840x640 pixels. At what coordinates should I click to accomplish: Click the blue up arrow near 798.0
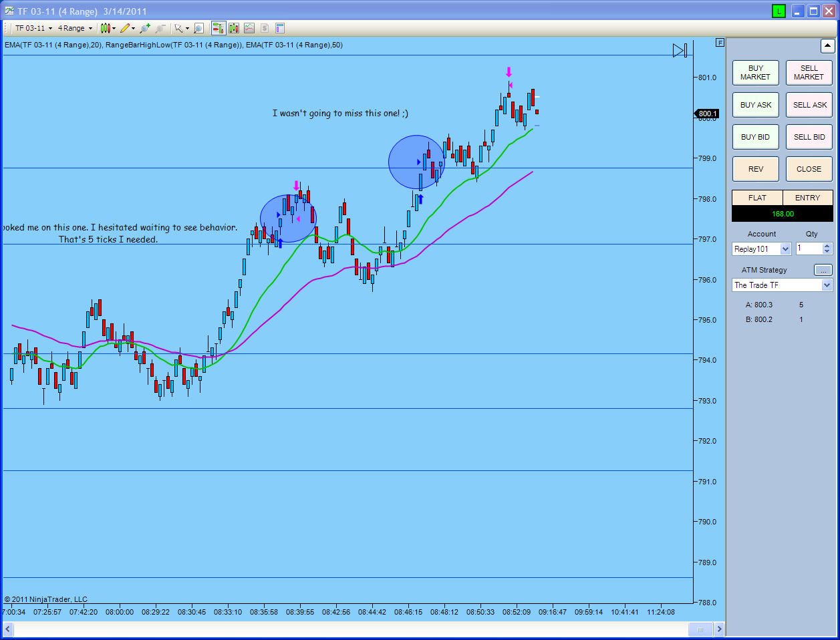click(x=420, y=199)
